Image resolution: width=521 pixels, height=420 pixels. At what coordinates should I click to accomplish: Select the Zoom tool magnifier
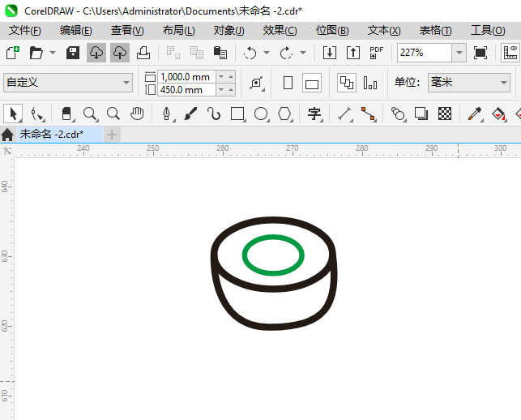(91, 114)
